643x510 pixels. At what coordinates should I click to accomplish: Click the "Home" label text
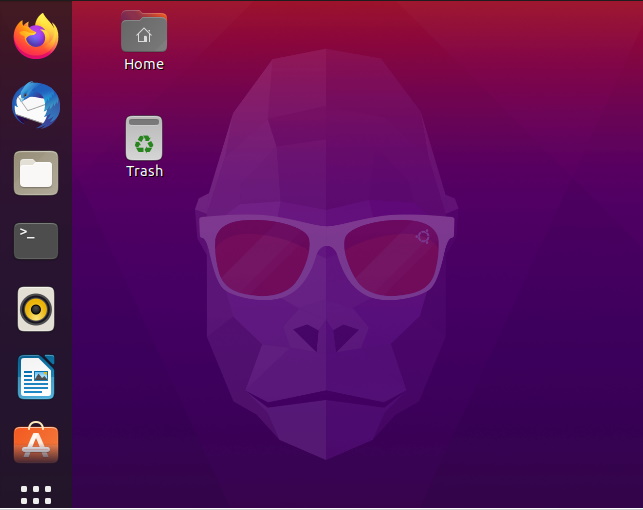point(144,64)
